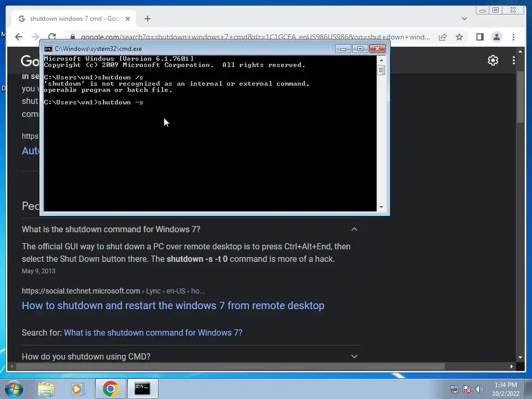Restore down the Chrome window

pyautogui.click(x=496, y=10)
